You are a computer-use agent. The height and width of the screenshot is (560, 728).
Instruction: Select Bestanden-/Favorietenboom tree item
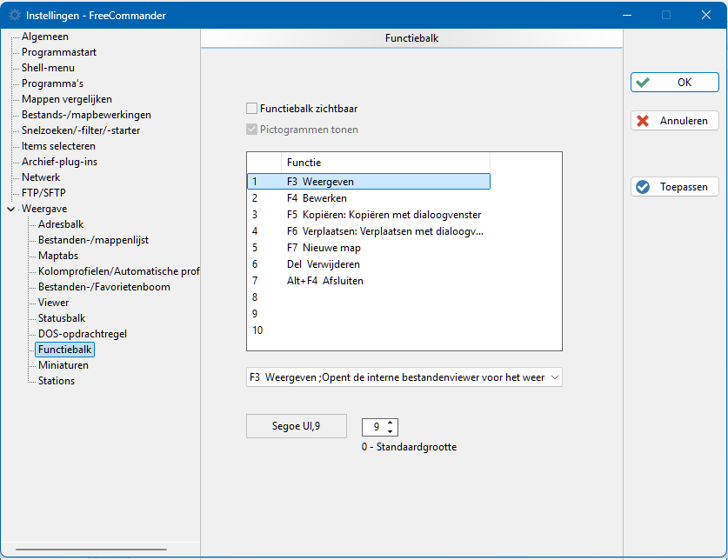[x=104, y=287]
